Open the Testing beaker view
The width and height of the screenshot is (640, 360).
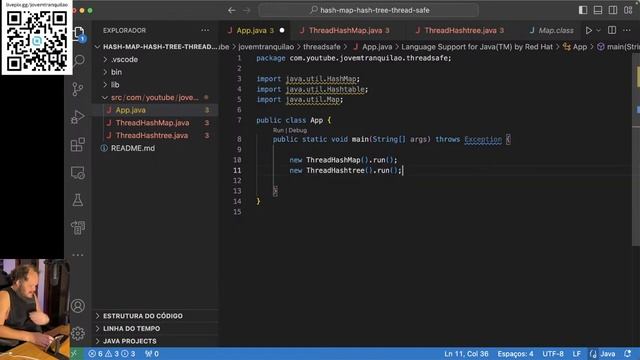click(x=78, y=200)
